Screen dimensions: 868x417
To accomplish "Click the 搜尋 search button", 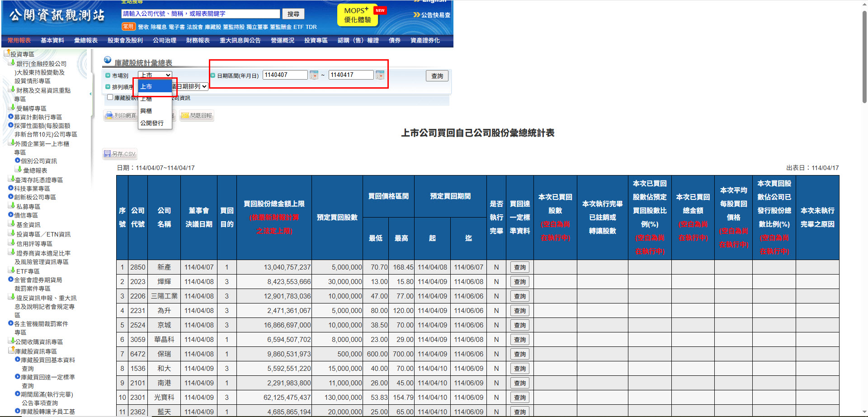I will pyautogui.click(x=293, y=14).
